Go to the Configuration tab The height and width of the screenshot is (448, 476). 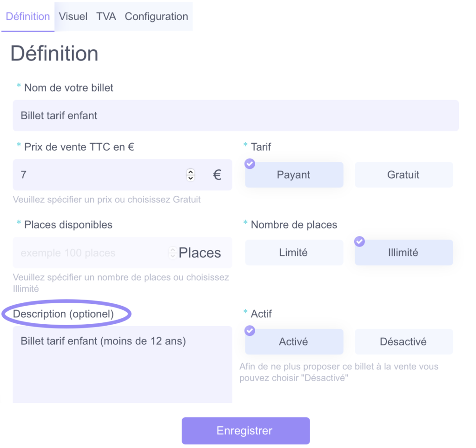coord(156,16)
